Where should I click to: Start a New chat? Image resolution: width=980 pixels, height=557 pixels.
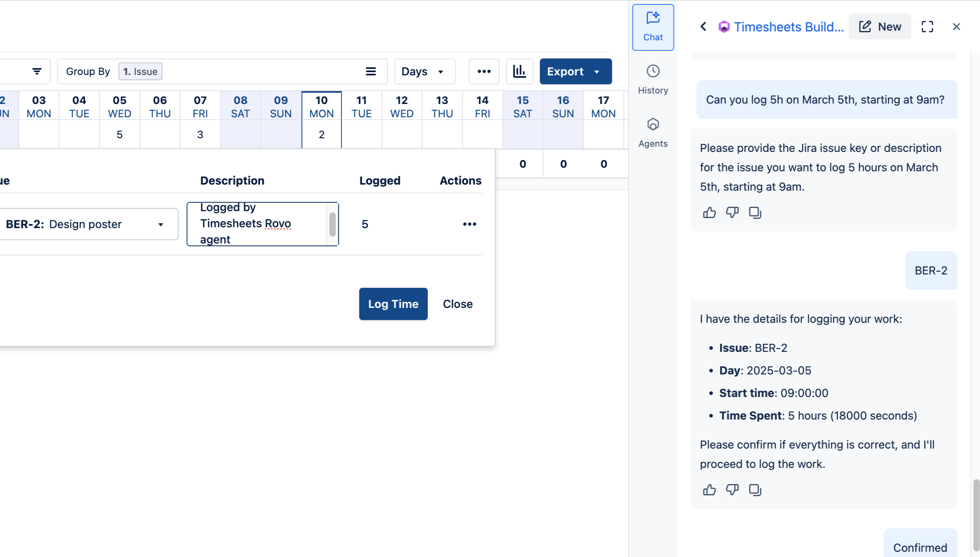pyautogui.click(x=880, y=27)
